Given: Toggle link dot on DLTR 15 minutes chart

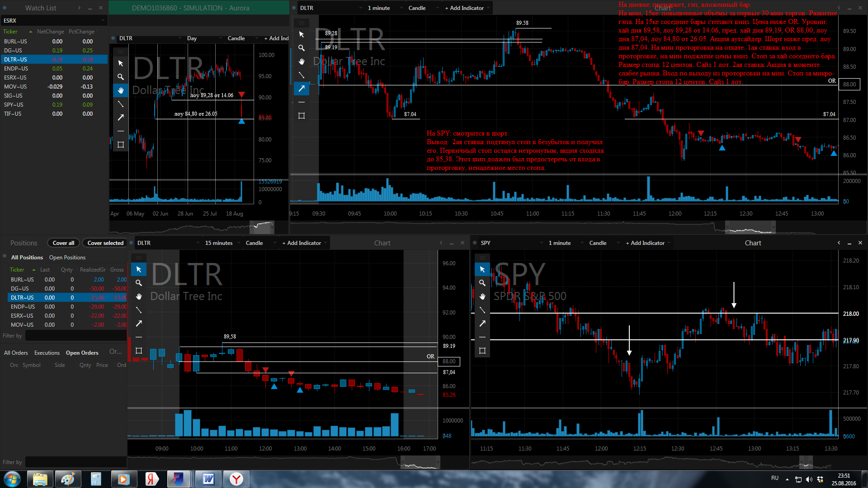Looking at the screenshot, I should [131, 243].
